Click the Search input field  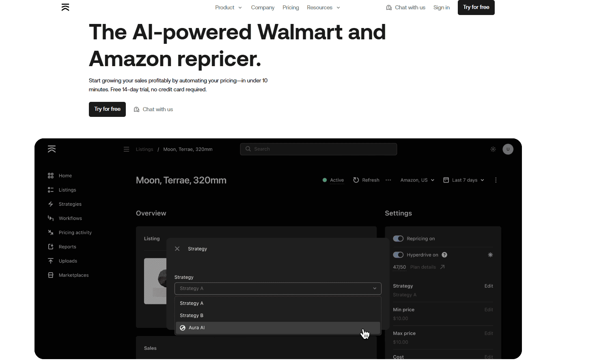[319, 149]
